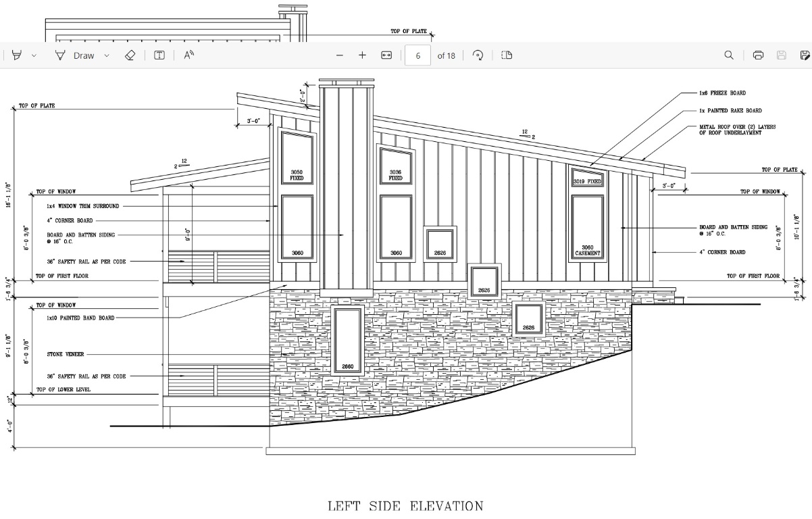812x519 pixels.
Task: Click the 1x10 PAINTED BAND BOARD label
Action: coord(80,318)
